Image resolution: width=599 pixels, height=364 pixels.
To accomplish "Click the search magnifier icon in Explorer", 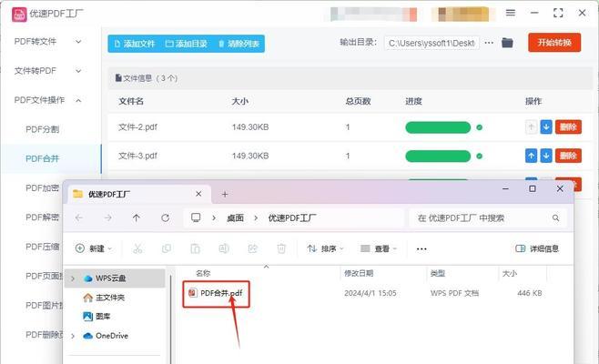I will (x=555, y=218).
